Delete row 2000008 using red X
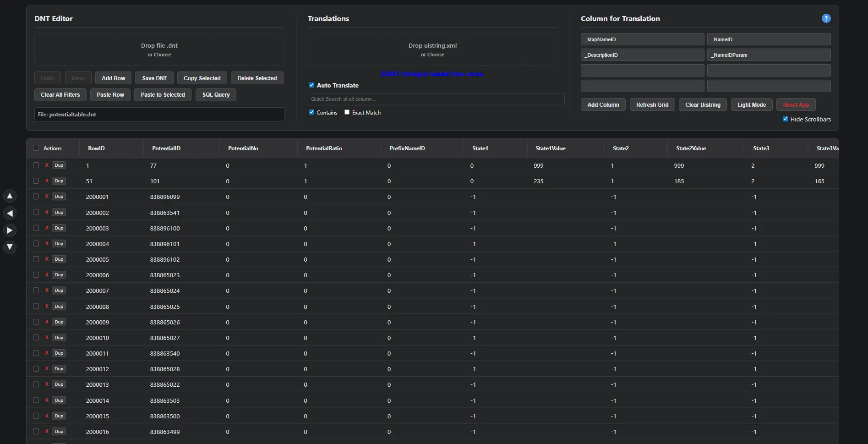The height and width of the screenshot is (444, 868). [47, 307]
